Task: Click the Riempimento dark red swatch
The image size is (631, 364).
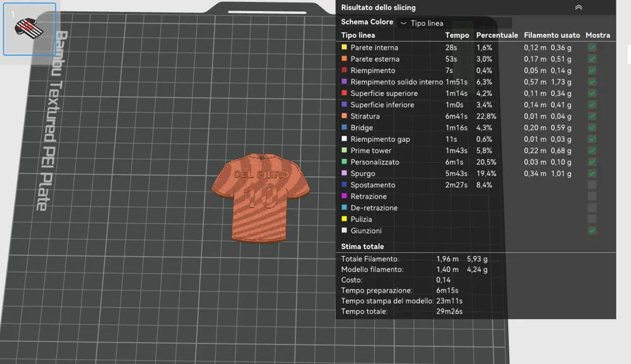Action: pos(344,70)
